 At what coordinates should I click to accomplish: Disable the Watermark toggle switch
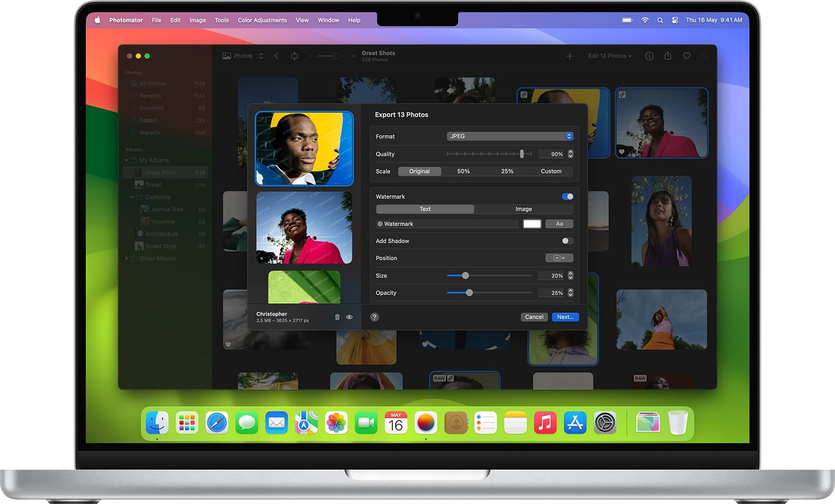click(567, 196)
